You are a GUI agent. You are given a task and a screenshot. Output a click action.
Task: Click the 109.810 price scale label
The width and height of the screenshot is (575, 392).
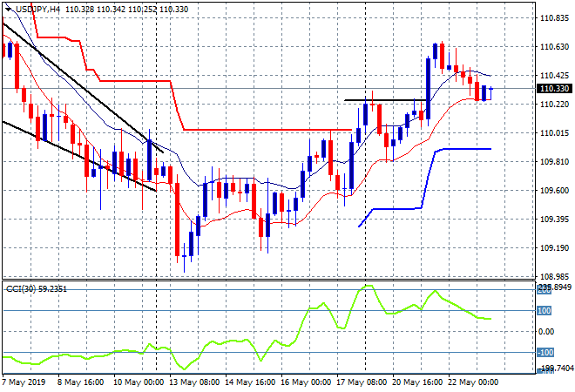coord(554,162)
